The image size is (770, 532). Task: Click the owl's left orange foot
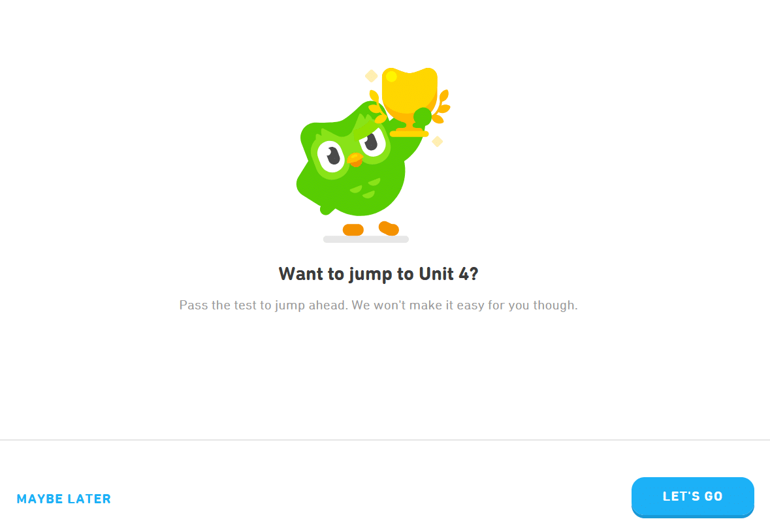pos(353,230)
